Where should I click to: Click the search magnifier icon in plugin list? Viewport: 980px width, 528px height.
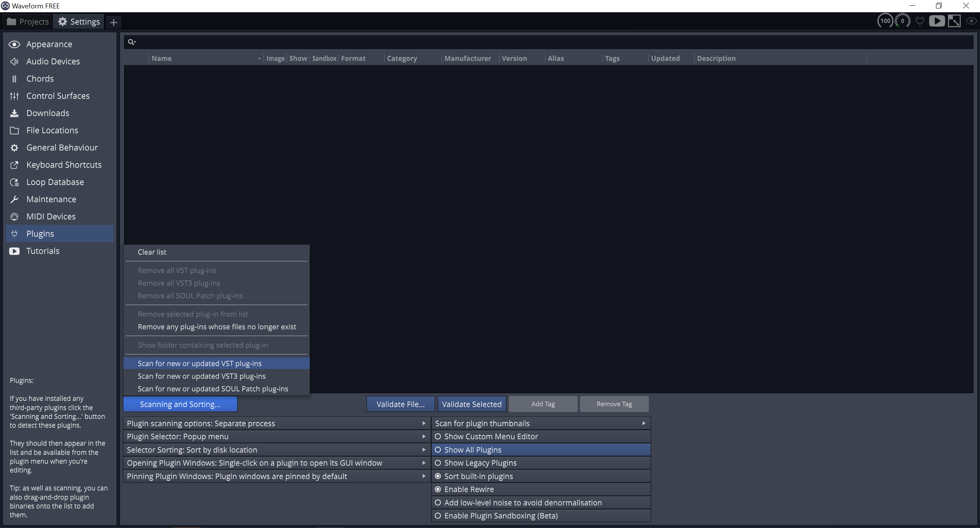(x=131, y=42)
